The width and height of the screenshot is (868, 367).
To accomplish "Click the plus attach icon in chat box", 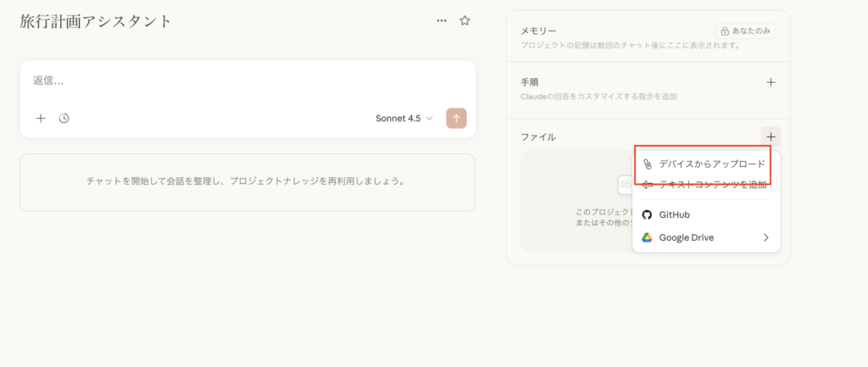I will 41,118.
